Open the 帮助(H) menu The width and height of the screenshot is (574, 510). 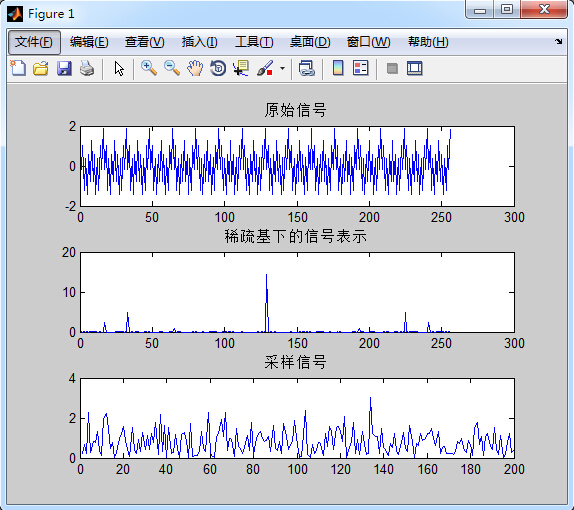[x=428, y=42]
